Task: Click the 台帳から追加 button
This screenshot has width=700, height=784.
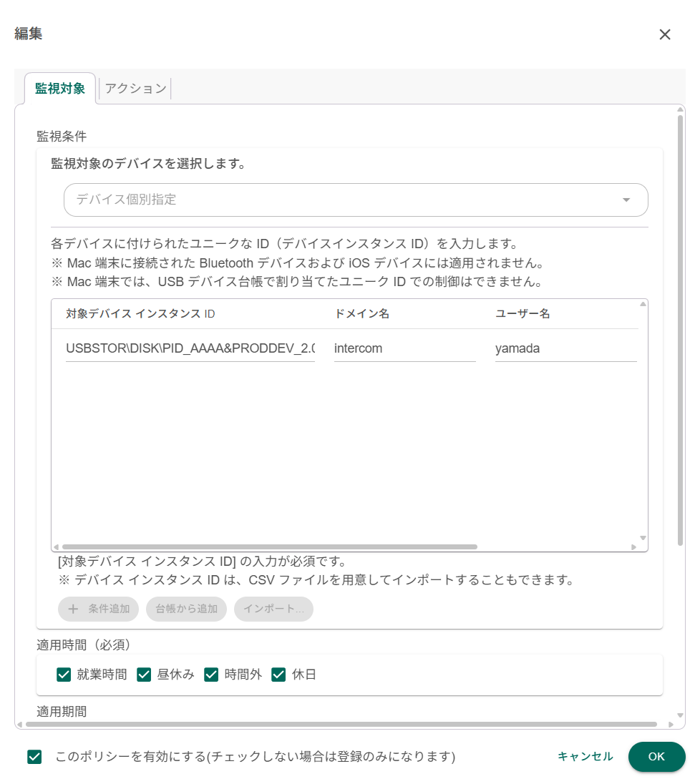Action: 186,609
